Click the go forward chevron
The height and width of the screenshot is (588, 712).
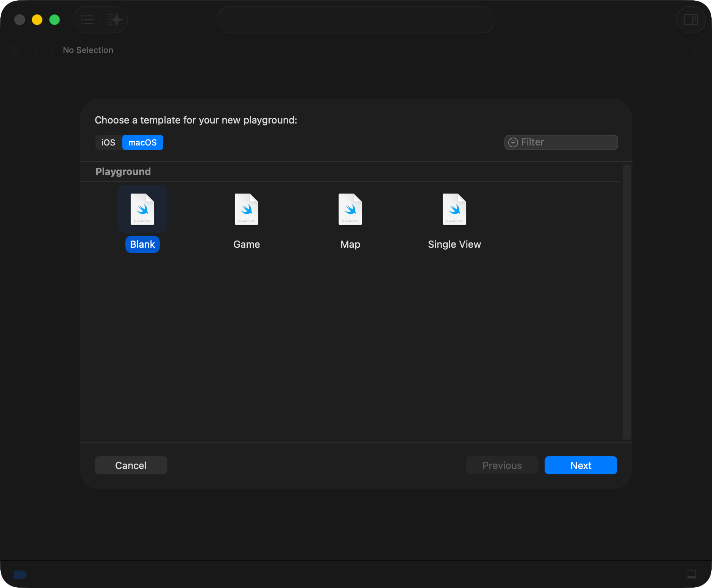pos(50,50)
